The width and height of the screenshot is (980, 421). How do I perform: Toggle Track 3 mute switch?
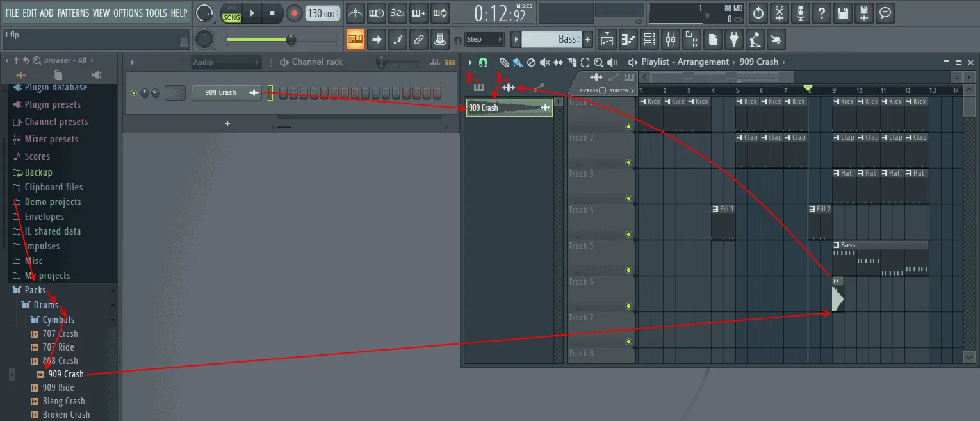[x=628, y=199]
